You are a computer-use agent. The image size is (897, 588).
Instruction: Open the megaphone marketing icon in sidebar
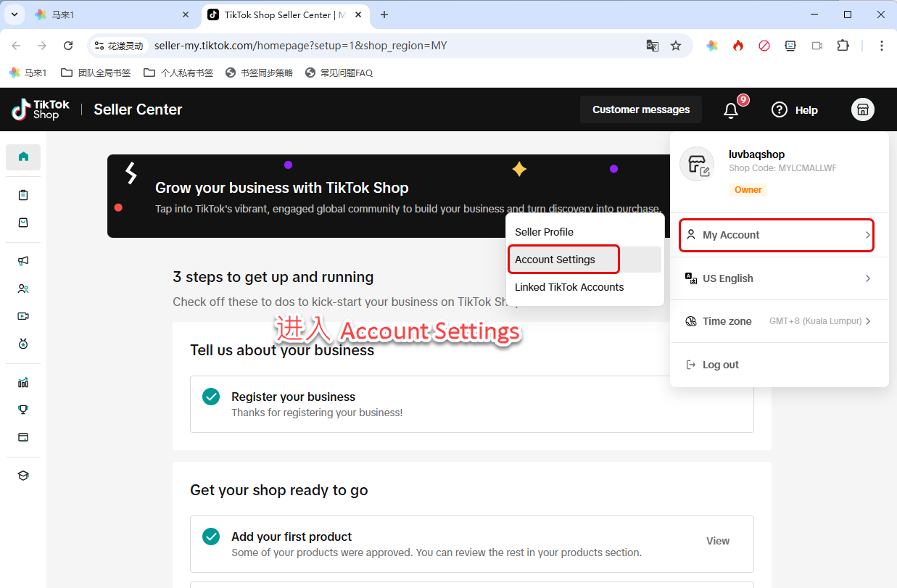pyautogui.click(x=23, y=261)
